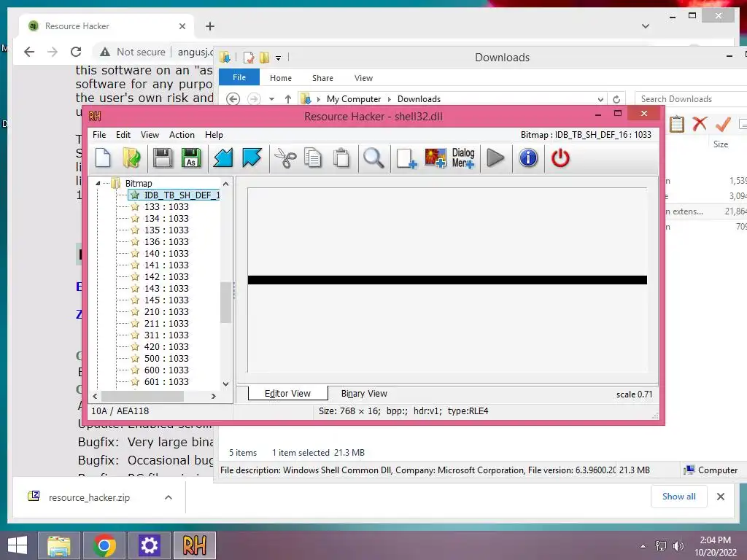Open Chrome from the taskbar

coord(104,545)
